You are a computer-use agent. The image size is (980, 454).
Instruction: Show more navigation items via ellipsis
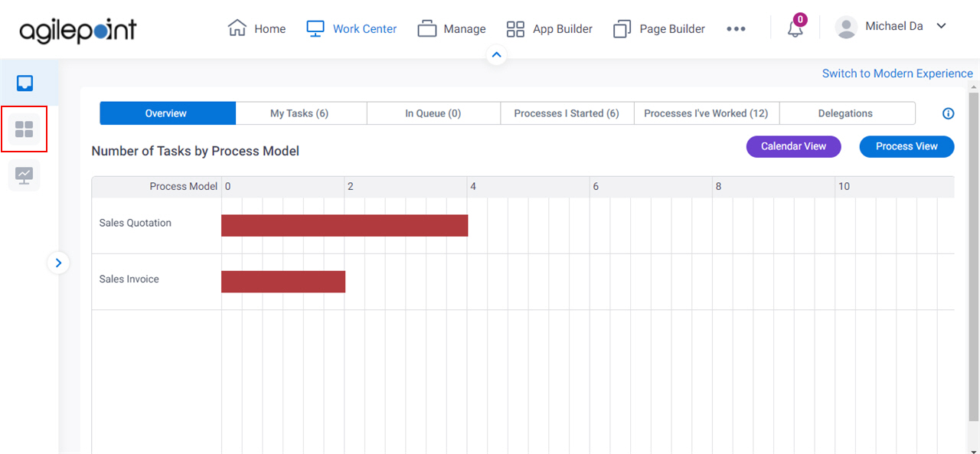[736, 29]
